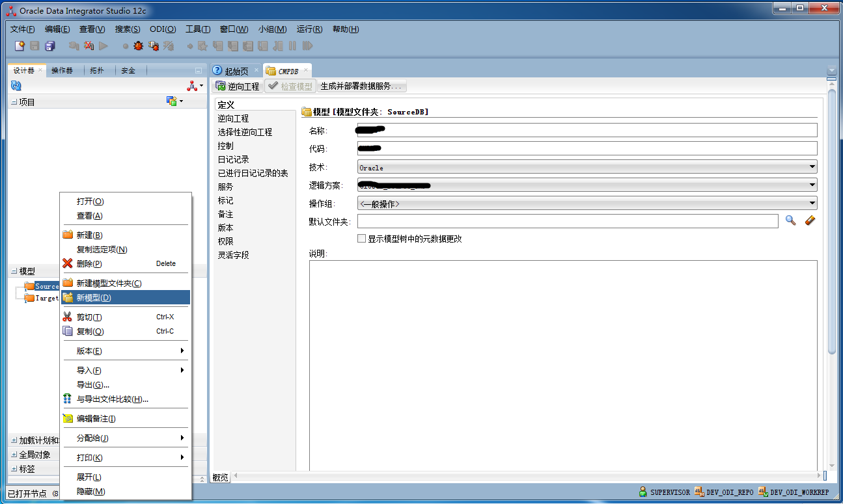The height and width of the screenshot is (504, 843).
Task: Click the 说明 description text area
Action: click(563, 365)
